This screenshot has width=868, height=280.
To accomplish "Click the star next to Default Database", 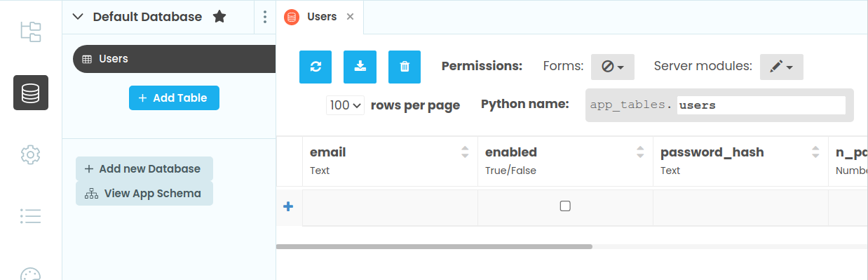I will [x=219, y=16].
